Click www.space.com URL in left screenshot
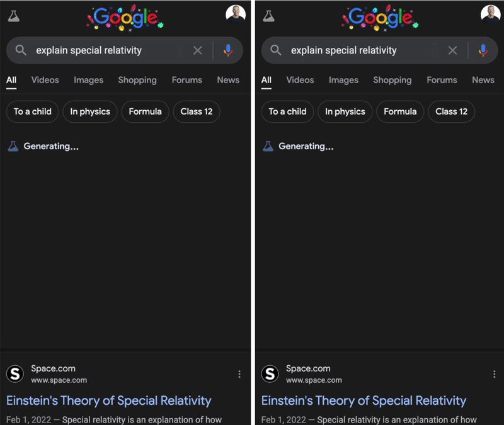504x425 pixels. click(x=59, y=380)
